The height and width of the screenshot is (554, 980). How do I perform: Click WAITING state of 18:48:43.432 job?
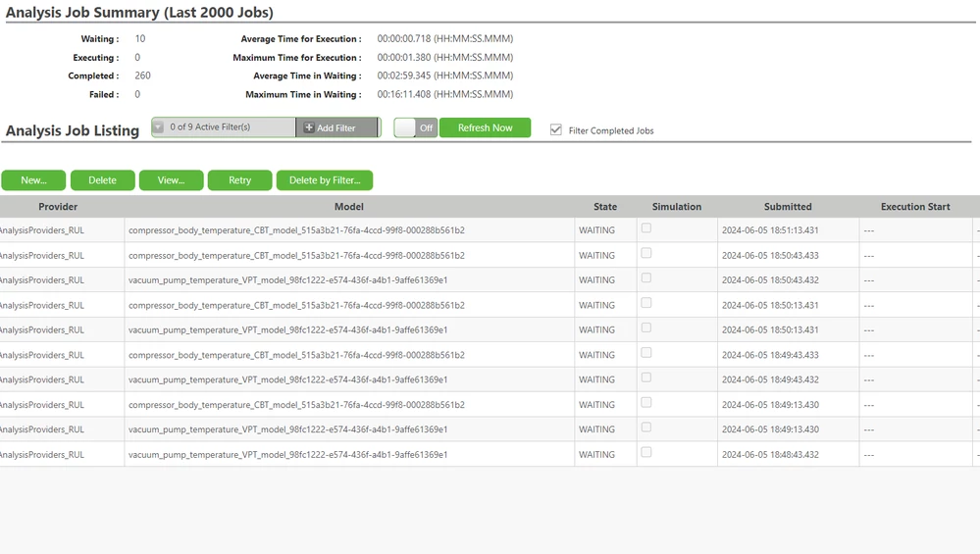tap(596, 455)
